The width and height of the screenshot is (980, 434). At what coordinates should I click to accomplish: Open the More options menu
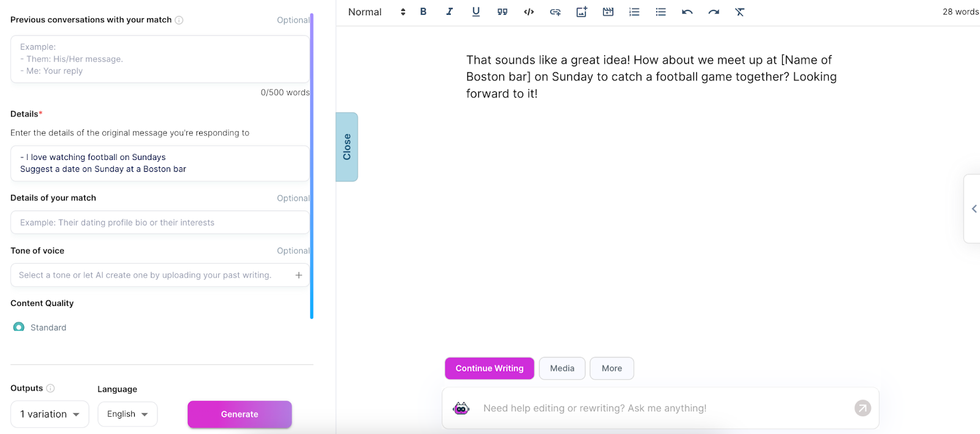coord(611,368)
